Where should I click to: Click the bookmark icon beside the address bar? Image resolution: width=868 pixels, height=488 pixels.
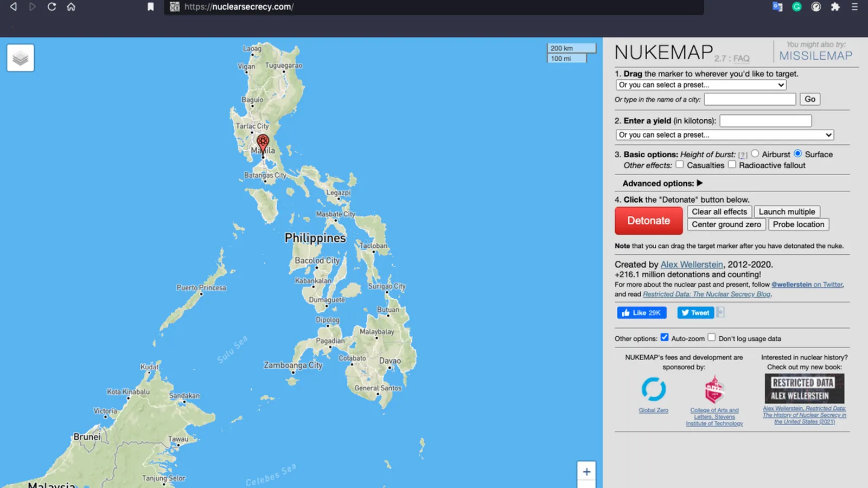point(151,7)
